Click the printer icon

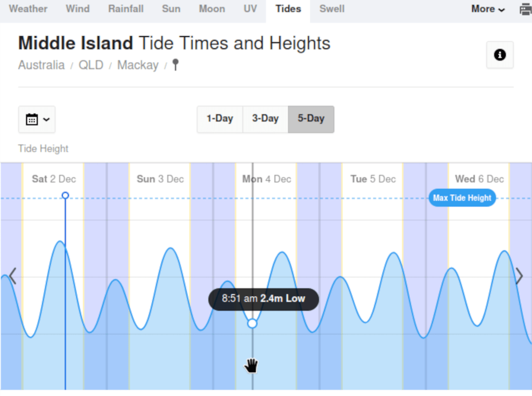(525, 9)
